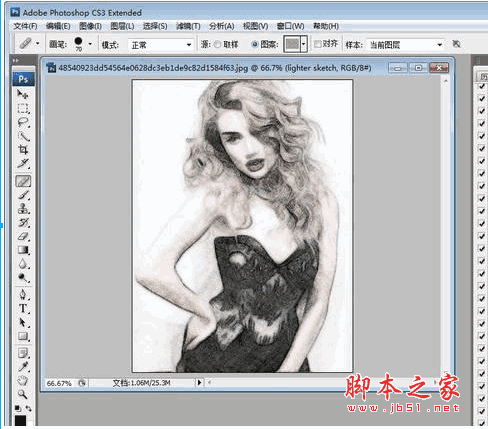This screenshot has width=488, height=429.
Task: Click the ignore adjustment layers icon in options bar
Action: tap(456, 44)
